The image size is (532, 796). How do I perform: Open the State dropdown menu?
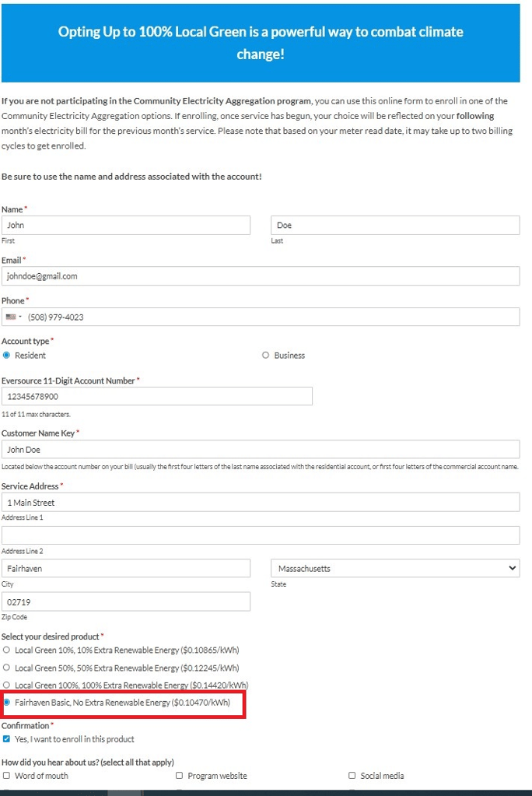[395, 569]
